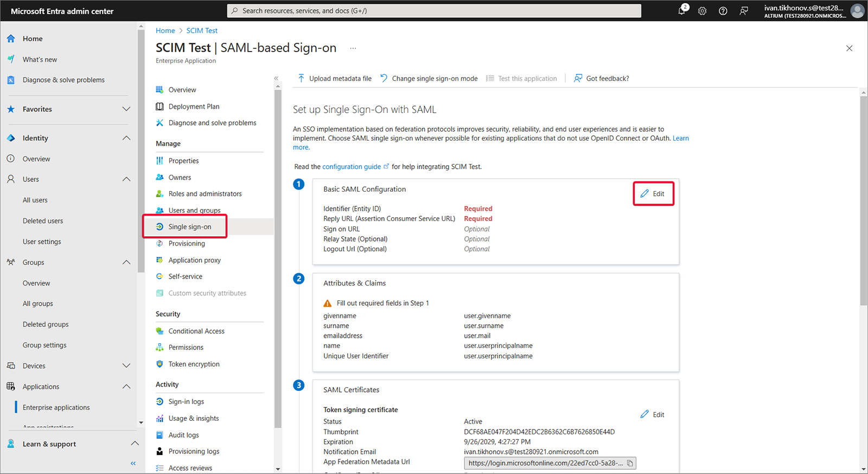Collapse the Identity section
The image size is (868, 474).
point(126,138)
